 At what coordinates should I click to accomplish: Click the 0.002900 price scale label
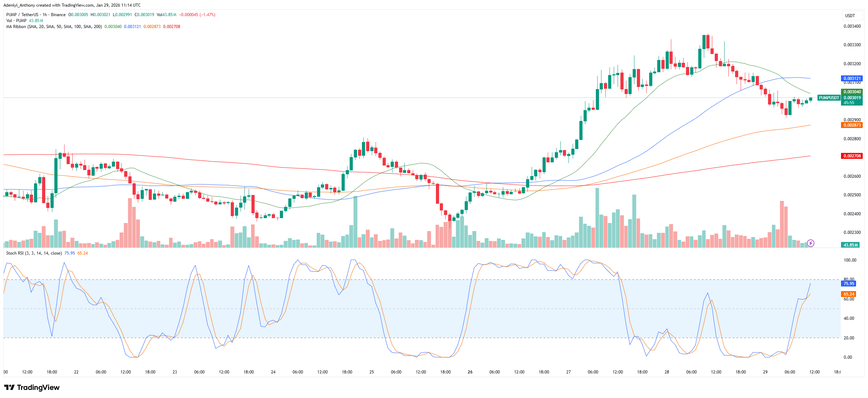tap(852, 120)
